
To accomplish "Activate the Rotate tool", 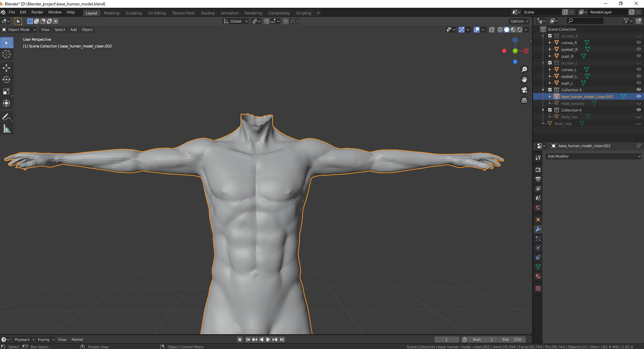I will [x=6, y=80].
